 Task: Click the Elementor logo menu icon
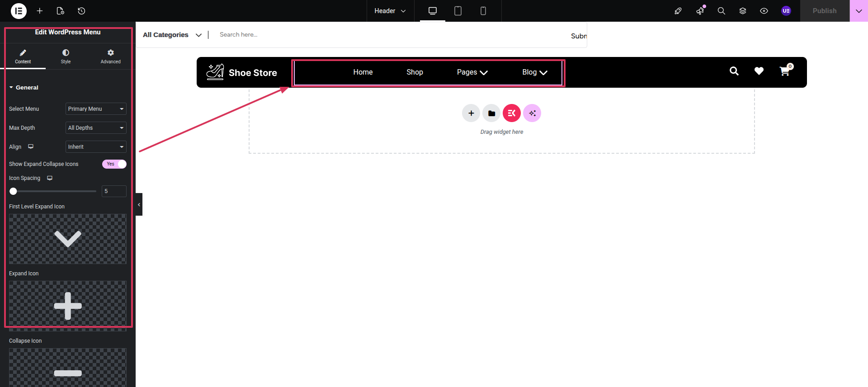coord(19,11)
